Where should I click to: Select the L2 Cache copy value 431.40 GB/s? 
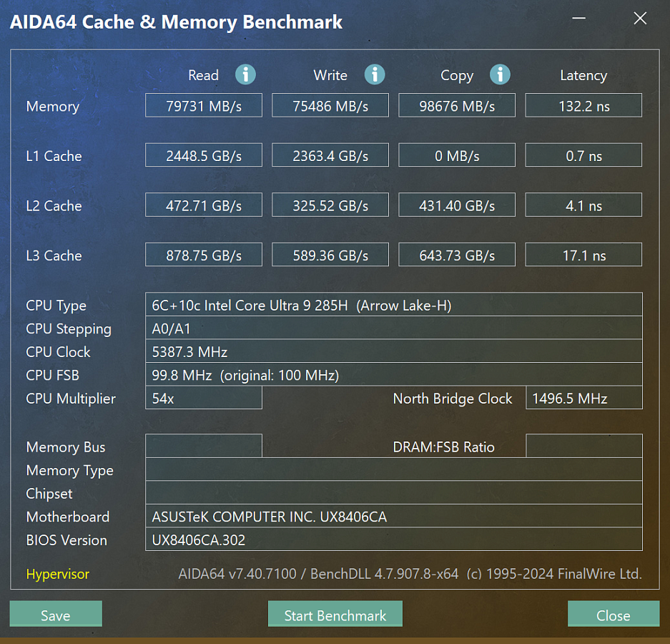[457, 205]
